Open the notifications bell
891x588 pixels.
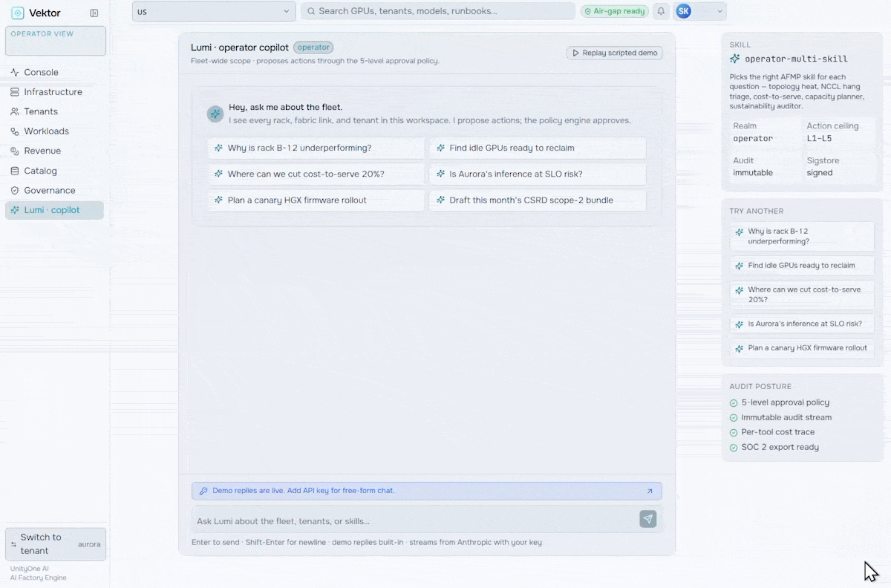click(x=661, y=11)
